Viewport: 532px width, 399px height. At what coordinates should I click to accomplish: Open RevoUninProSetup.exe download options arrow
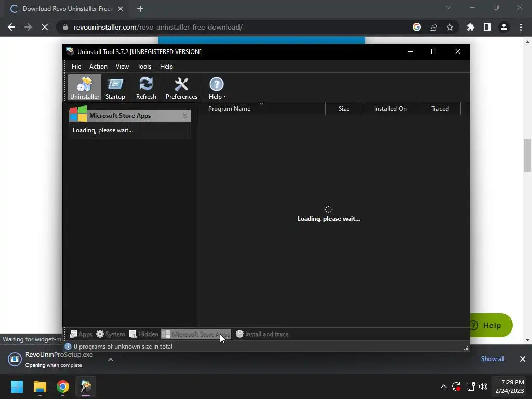(111, 360)
